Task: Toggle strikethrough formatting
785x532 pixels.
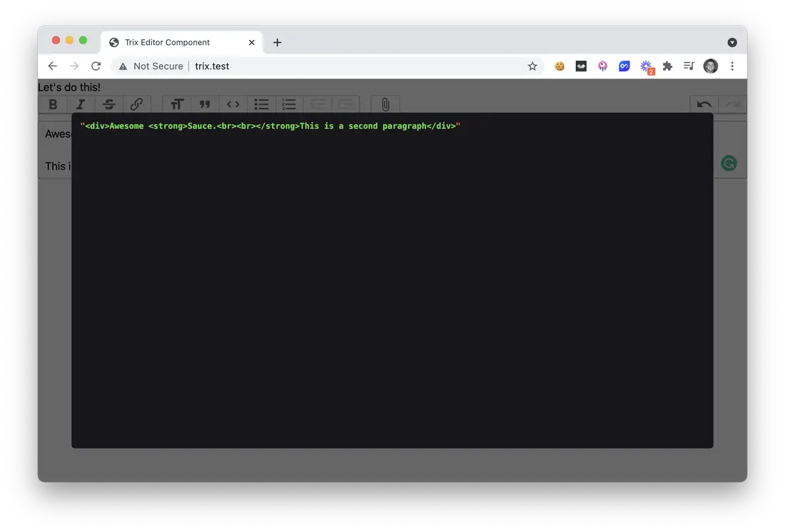Action: point(108,104)
